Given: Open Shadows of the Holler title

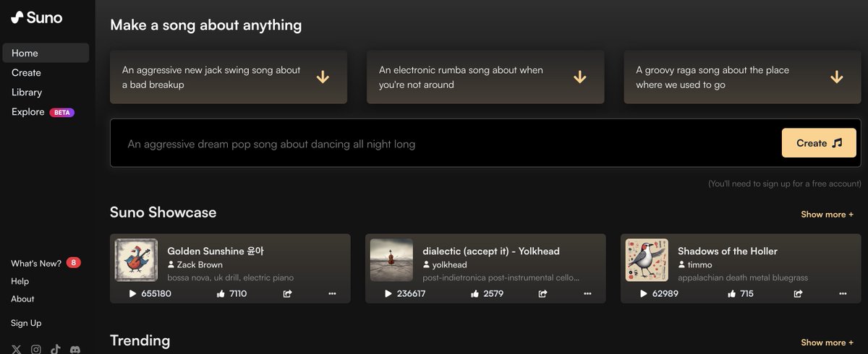Looking at the screenshot, I should [x=728, y=251].
